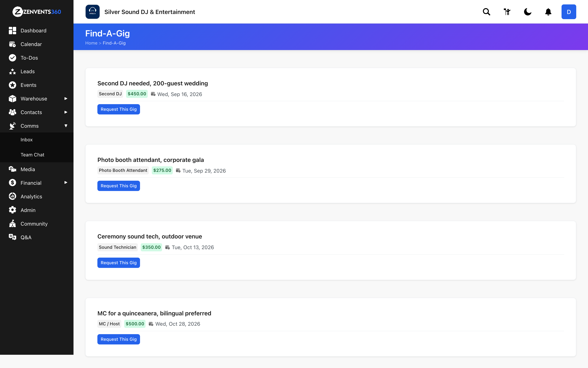Expand the Warehouse submenu arrow
The width and height of the screenshot is (588, 368).
pyautogui.click(x=66, y=99)
